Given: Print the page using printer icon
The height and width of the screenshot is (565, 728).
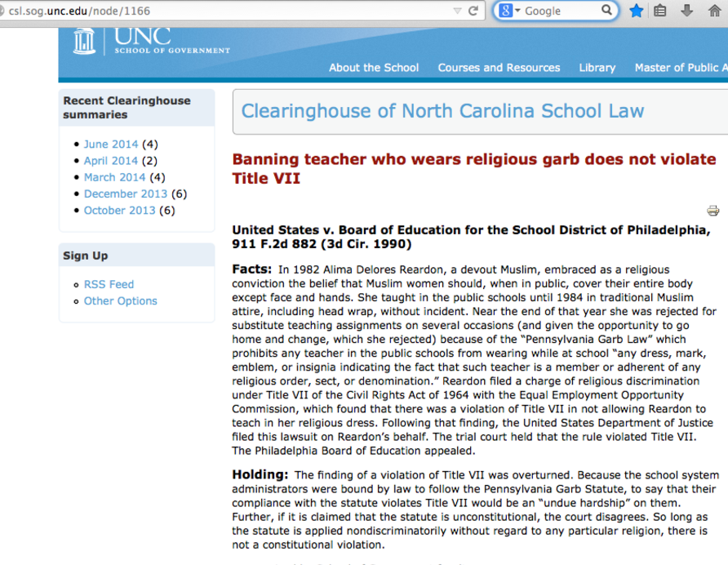Looking at the screenshot, I should (x=712, y=211).
